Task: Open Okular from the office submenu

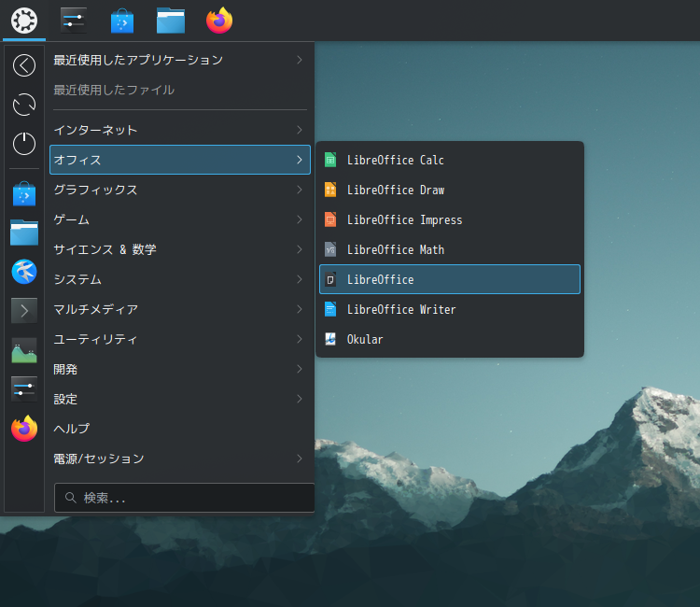Action: (450, 340)
